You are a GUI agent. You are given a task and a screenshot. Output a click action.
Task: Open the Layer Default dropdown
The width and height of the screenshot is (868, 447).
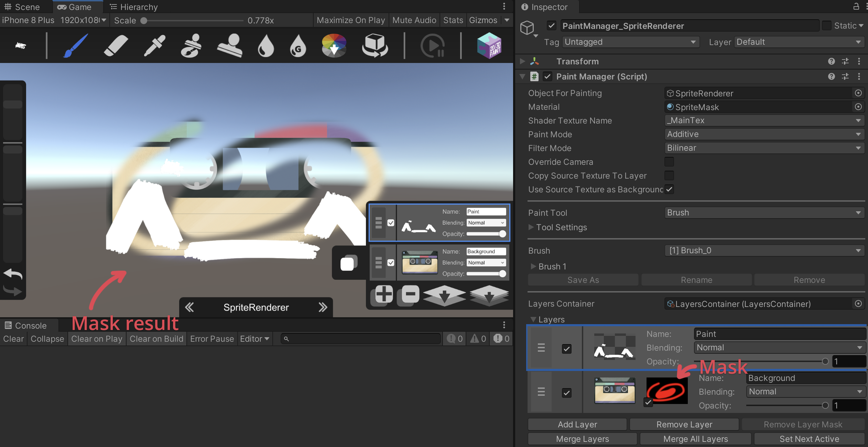(x=800, y=42)
